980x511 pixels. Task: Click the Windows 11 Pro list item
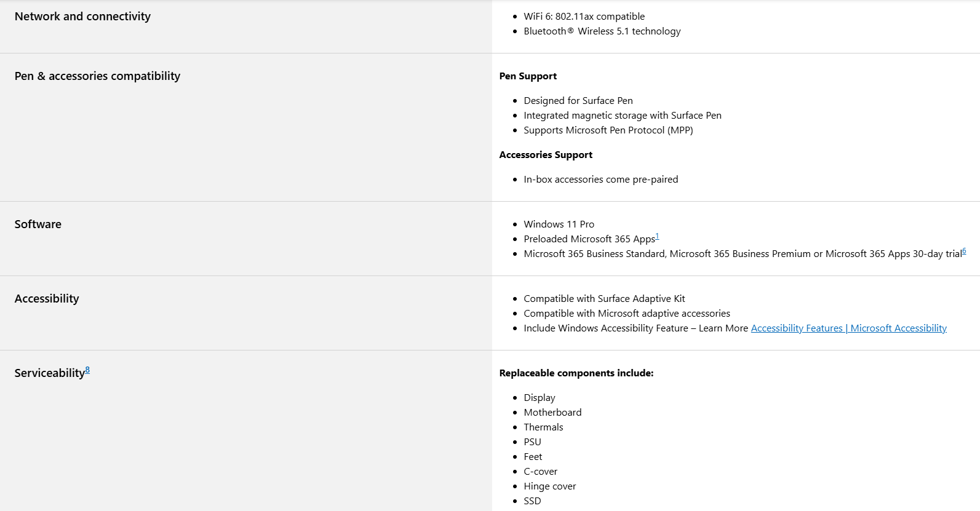coord(559,224)
